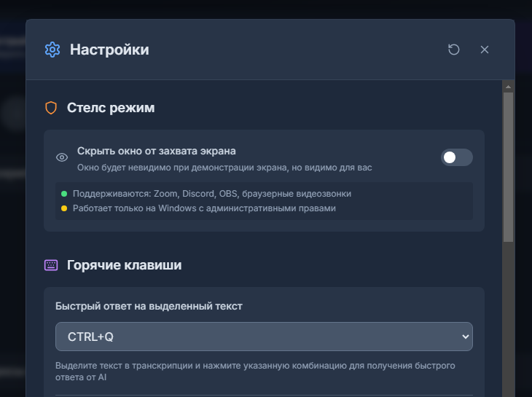Reset settings with the circular arrow icon
532x397 pixels.
[x=453, y=50]
